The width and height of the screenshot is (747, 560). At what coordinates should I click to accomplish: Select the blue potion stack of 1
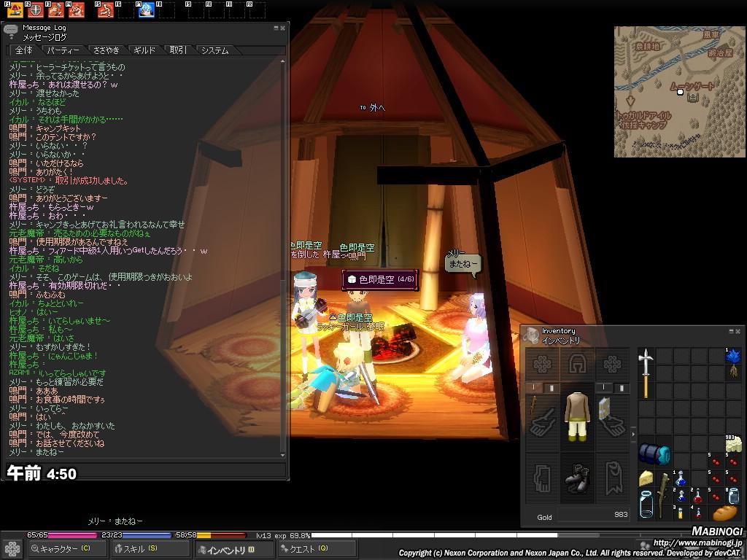[x=681, y=478]
